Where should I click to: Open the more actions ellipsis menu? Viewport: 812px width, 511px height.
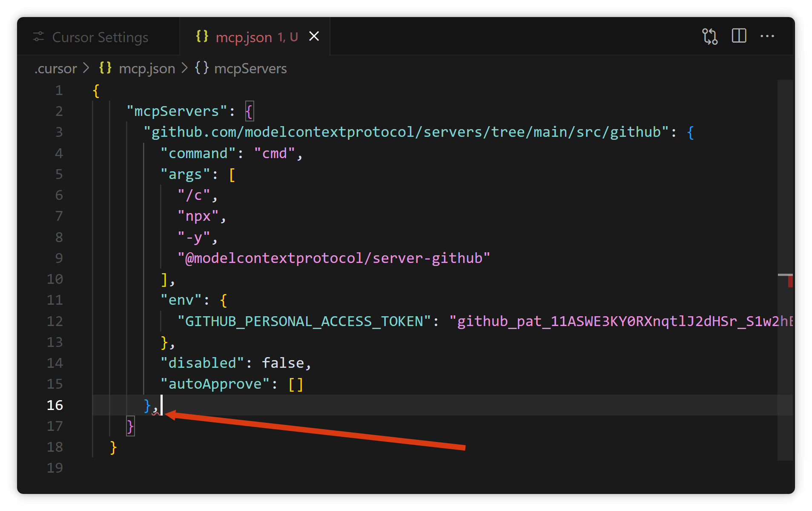(x=767, y=36)
